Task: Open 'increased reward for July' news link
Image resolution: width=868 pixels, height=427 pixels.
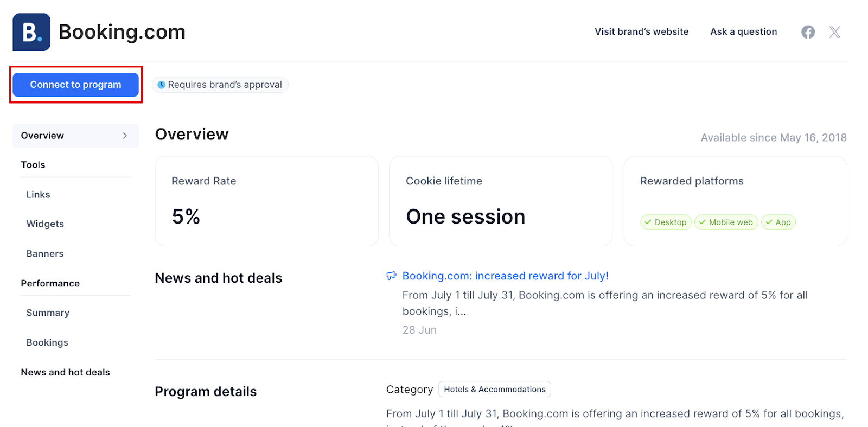Action: [505, 276]
